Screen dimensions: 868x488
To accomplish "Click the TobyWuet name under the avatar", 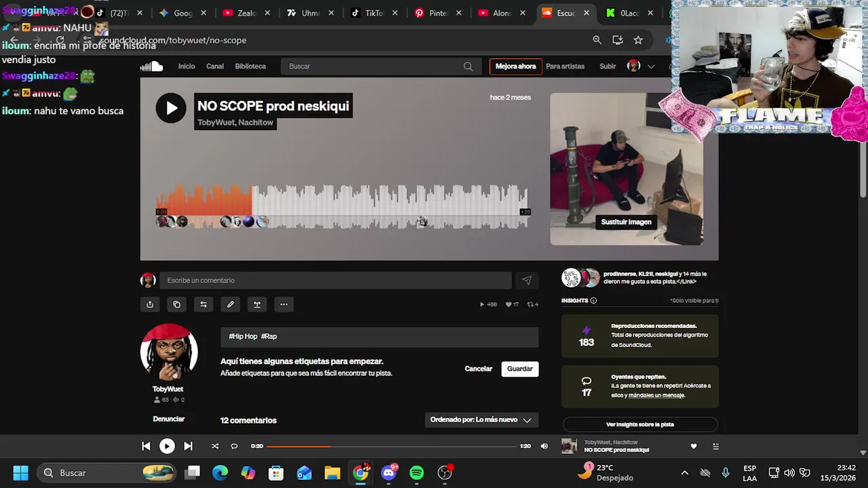I will coord(167,389).
